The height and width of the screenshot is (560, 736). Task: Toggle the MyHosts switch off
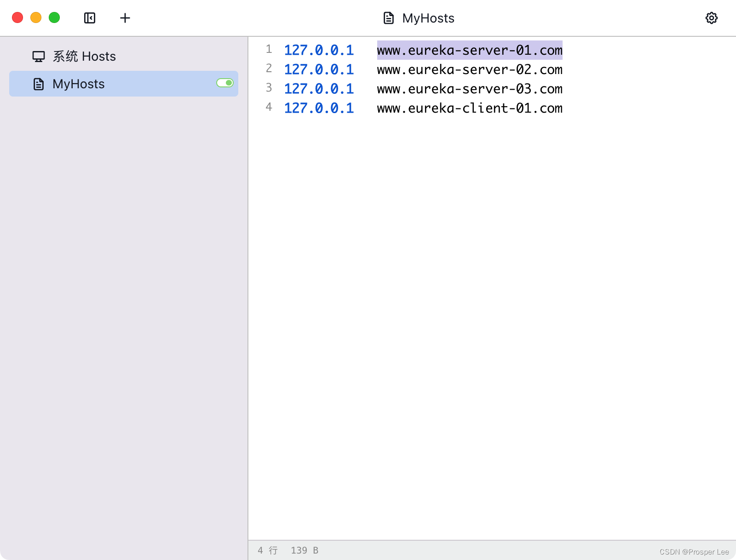tap(225, 83)
